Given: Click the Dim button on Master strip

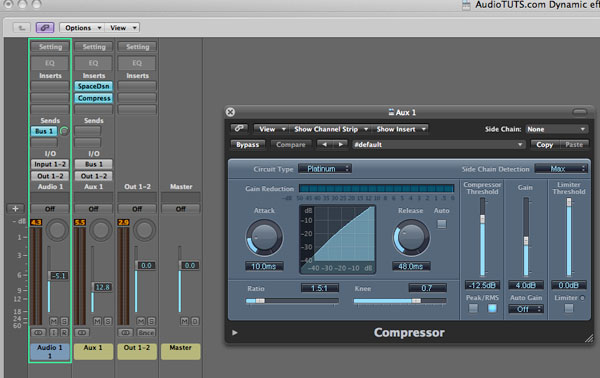Looking at the screenshot, I should (195, 321).
